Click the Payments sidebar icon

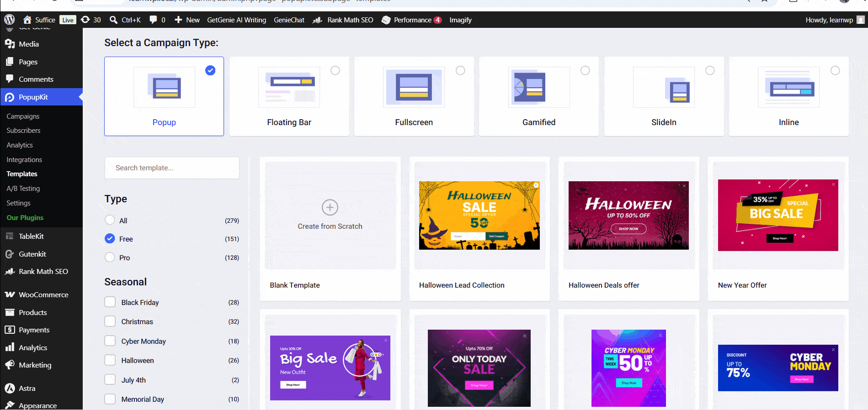pos(10,330)
